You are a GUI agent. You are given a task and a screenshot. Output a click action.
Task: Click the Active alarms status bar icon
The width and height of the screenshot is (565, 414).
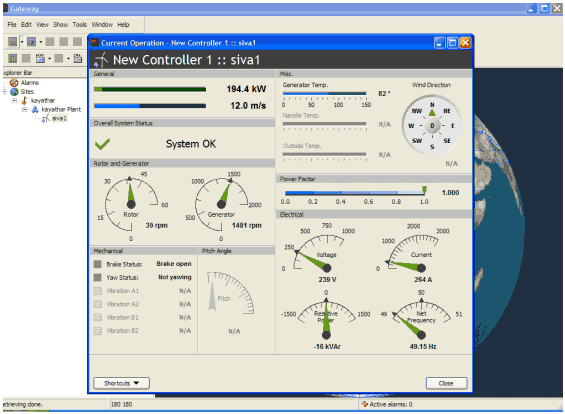364,404
